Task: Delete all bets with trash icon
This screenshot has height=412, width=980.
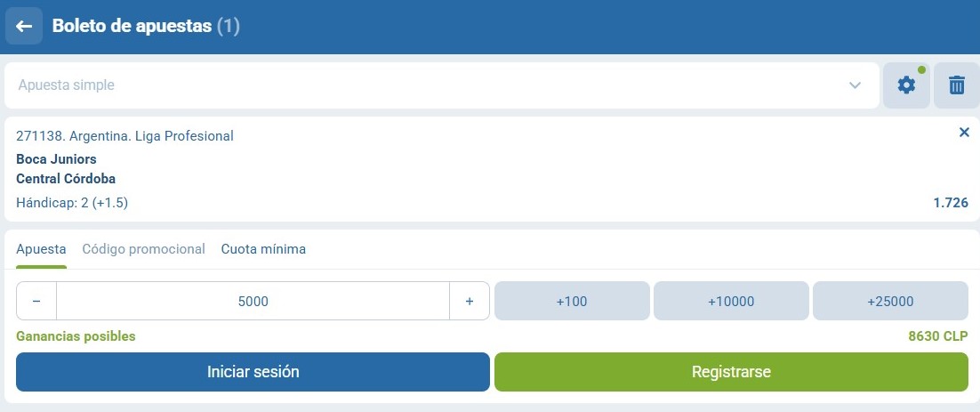Action: tap(956, 85)
